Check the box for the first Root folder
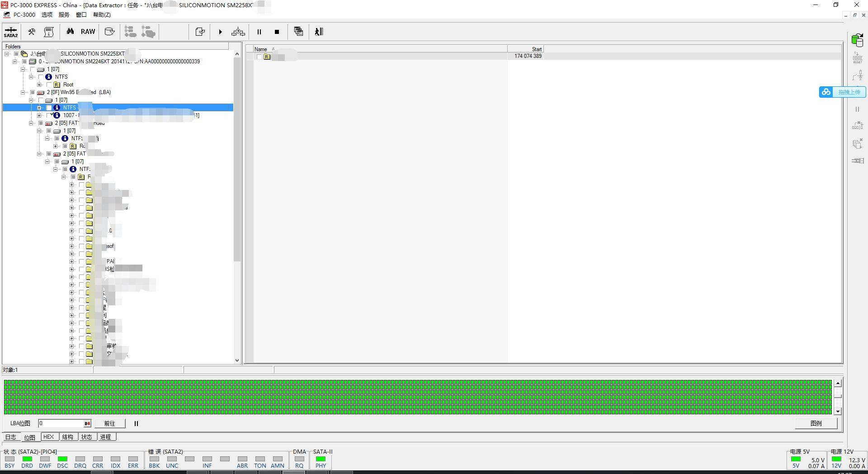 pos(49,85)
